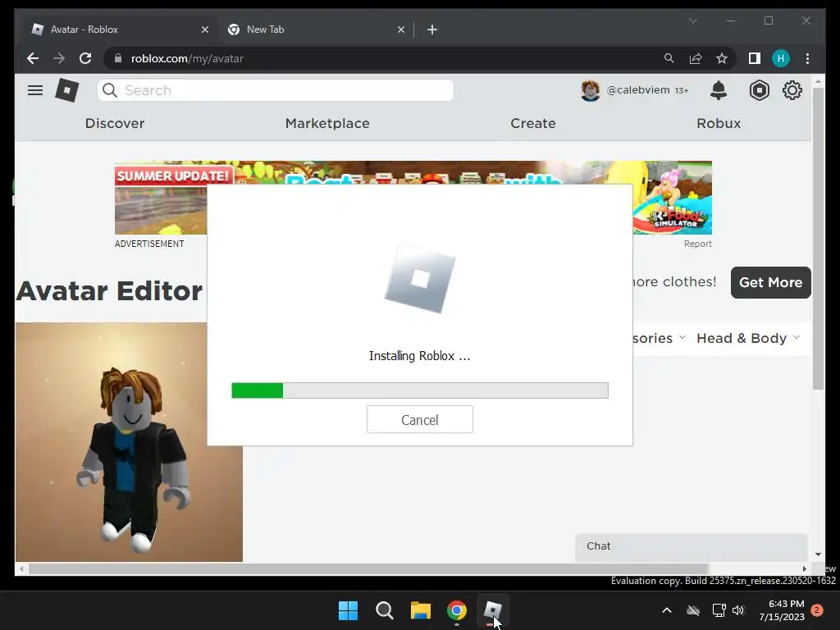
Task: Click the Get More button
Action: pyautogui.click(x=770, y=282)
